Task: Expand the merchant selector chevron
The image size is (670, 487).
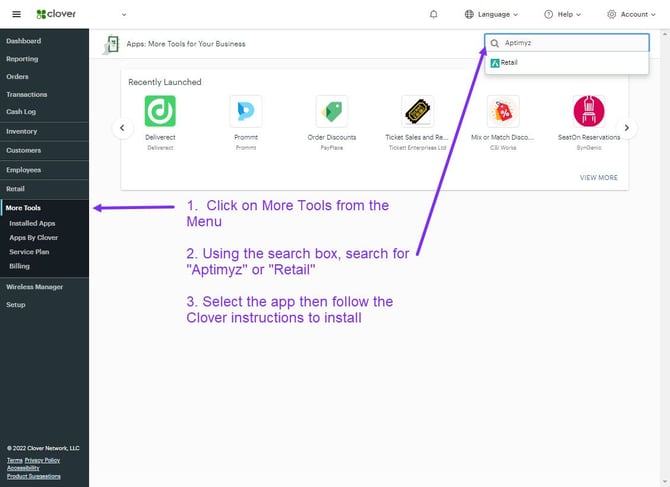Action: click(124, 14)
